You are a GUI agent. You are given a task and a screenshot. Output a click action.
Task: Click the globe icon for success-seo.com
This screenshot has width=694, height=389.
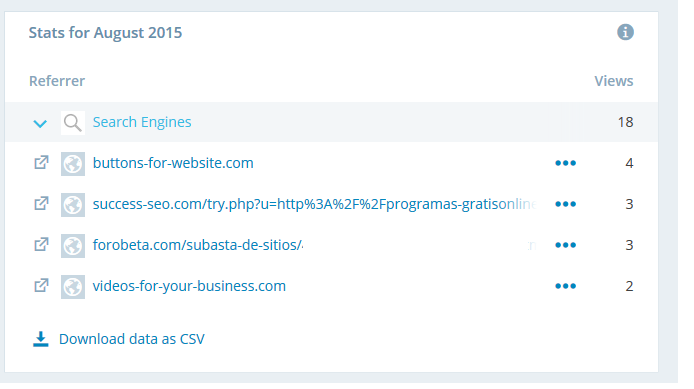(73, 204)
